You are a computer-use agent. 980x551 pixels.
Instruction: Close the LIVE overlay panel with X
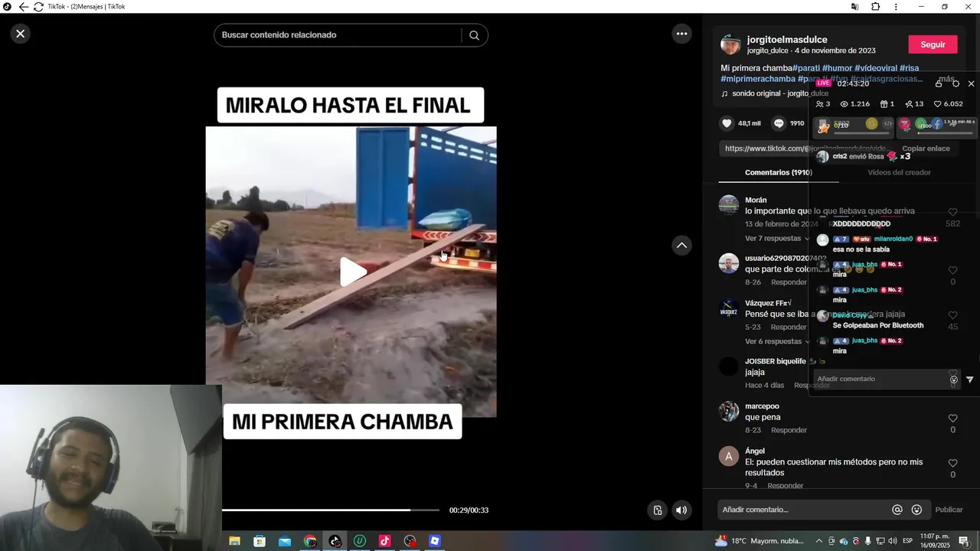pos(971,83)
